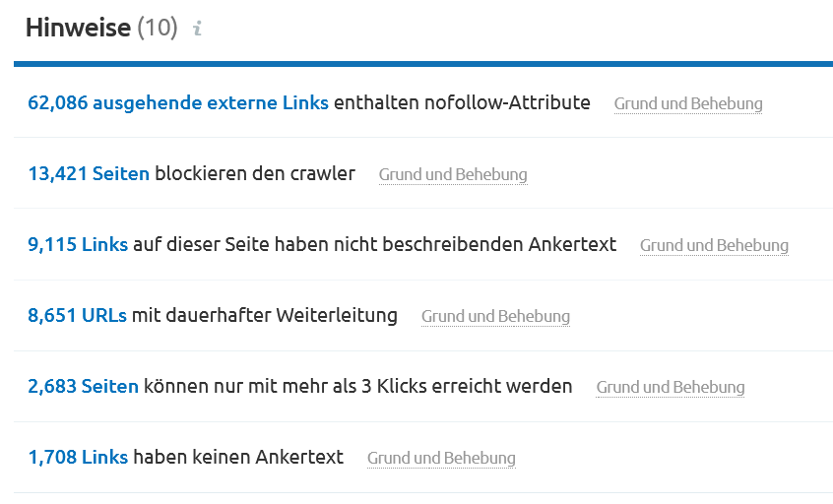
Task: View Grund und Behebung for keinen Ankertext
Action: tap(441, 459)
